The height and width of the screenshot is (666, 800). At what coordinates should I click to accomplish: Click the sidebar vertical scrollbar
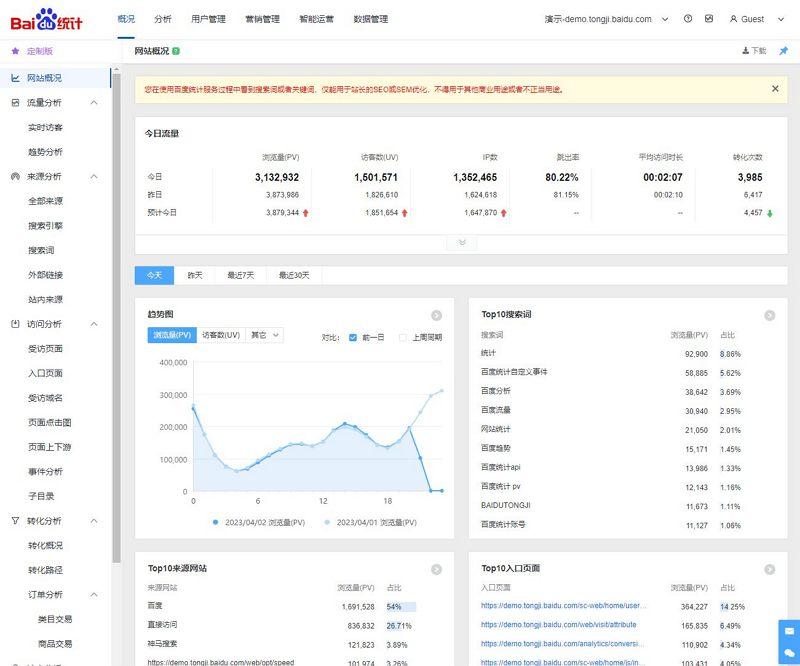116,317
